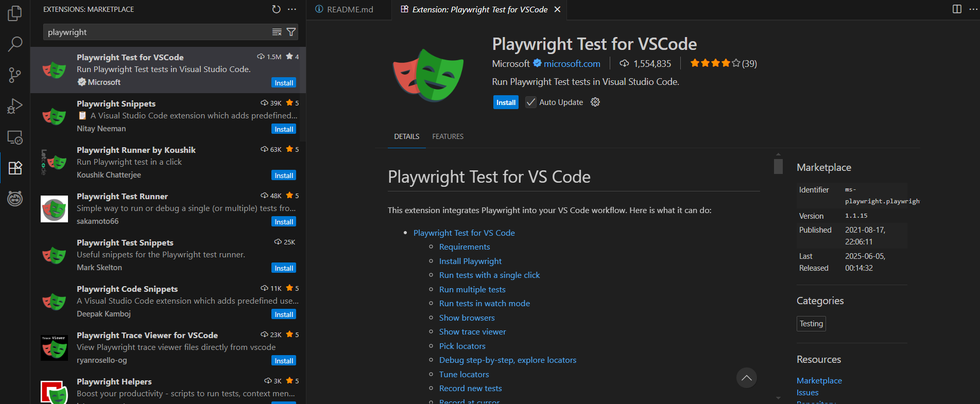Image resolution: width=980 pixels, height=404 pixels.
Task: Click the verified publisher badge
Action: pos(537,63)
